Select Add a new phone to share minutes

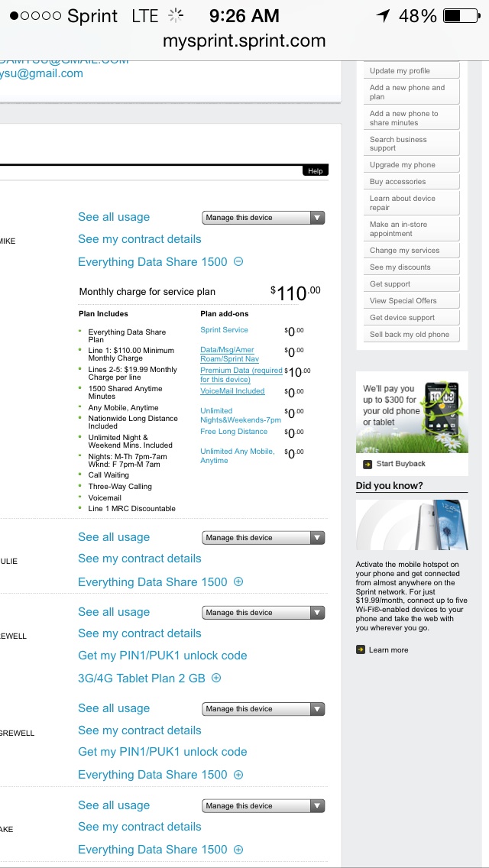tap(412, 118)
